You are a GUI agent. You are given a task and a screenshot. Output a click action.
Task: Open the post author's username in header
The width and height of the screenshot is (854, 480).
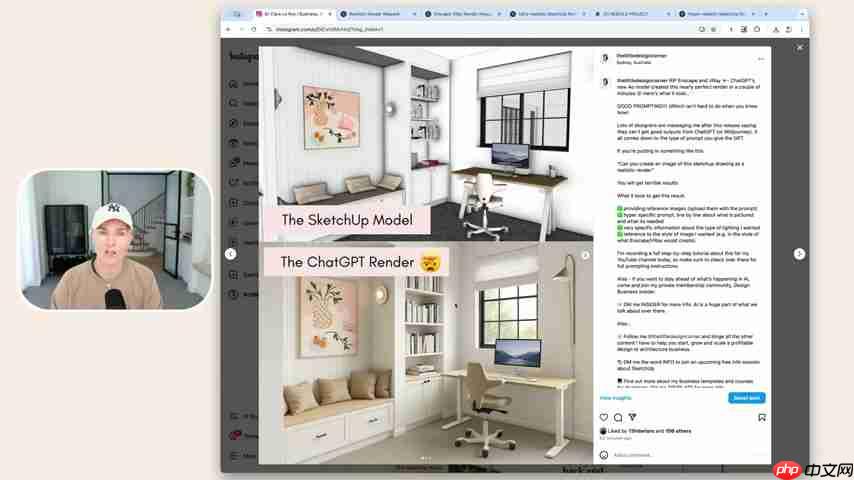(x=641, y=56)
